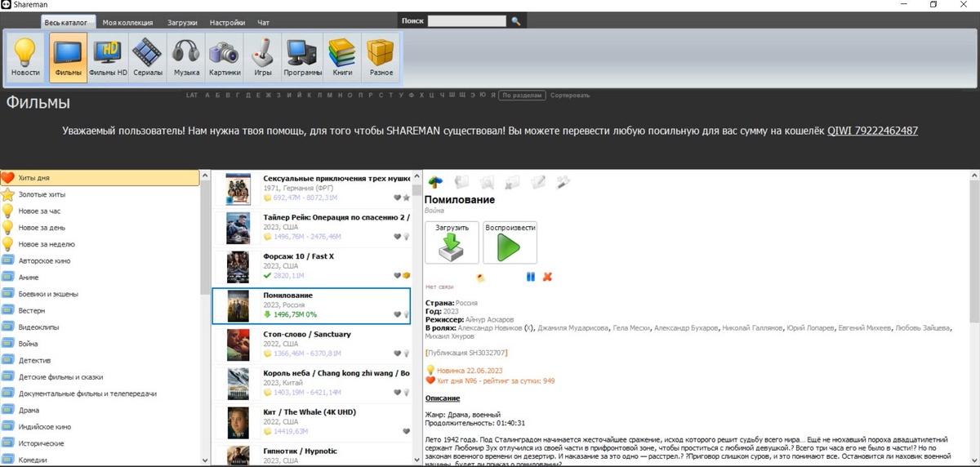Go to the Игры joystick category
Viewport: 980px width, 467px height.
263,57
